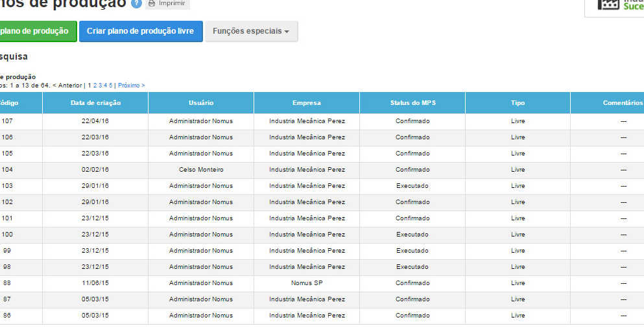The height and width of the screenshot is (335, 644).
Task: Select plan code 102 cell
Action: coord(21,202)
